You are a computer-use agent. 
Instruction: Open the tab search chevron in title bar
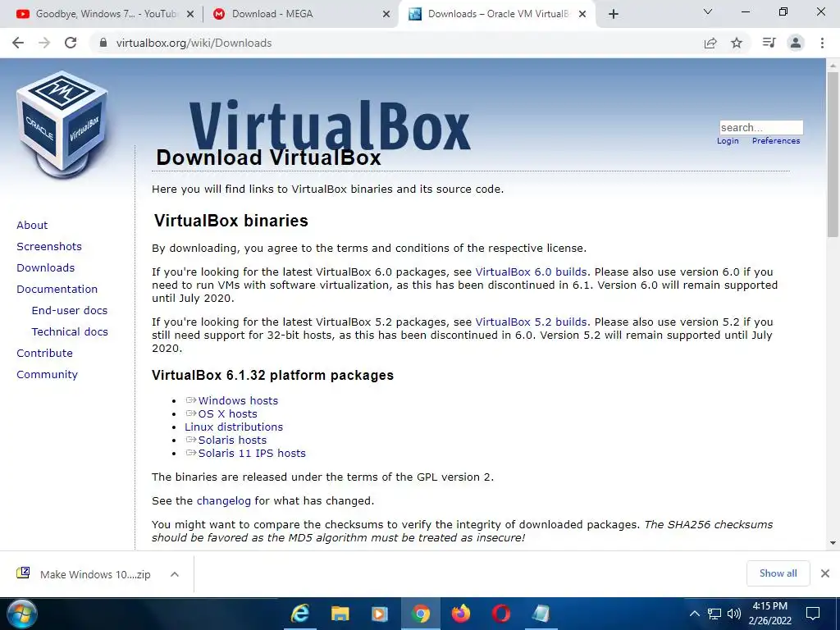click(708, 11)
